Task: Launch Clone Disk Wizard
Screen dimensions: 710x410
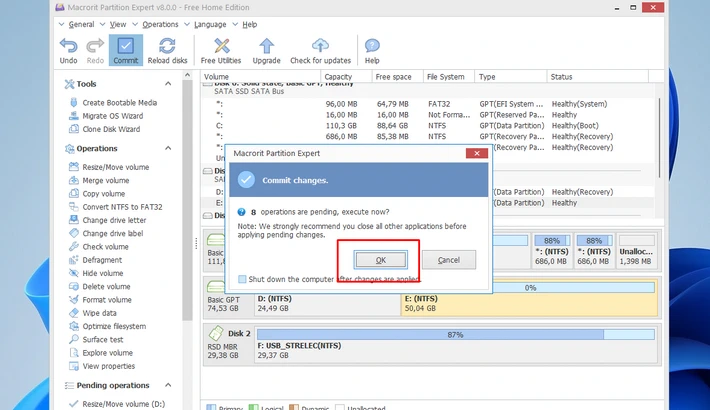Action: pyautogui.click(x=104, y=129)
